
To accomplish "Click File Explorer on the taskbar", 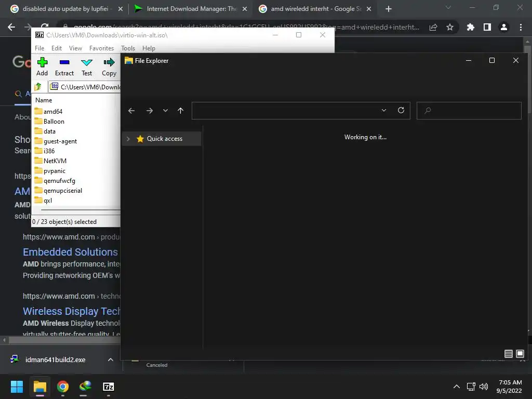I will click(x=39, y=387).
